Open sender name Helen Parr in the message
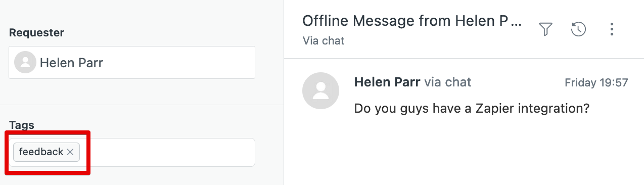 click(x=387, y=82)
